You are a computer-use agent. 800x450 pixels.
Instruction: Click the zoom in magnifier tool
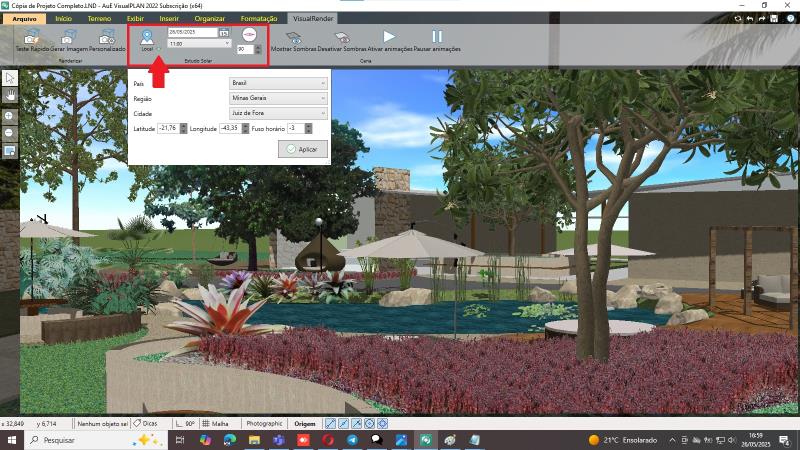pyautogui.click(x=9, y=114)
